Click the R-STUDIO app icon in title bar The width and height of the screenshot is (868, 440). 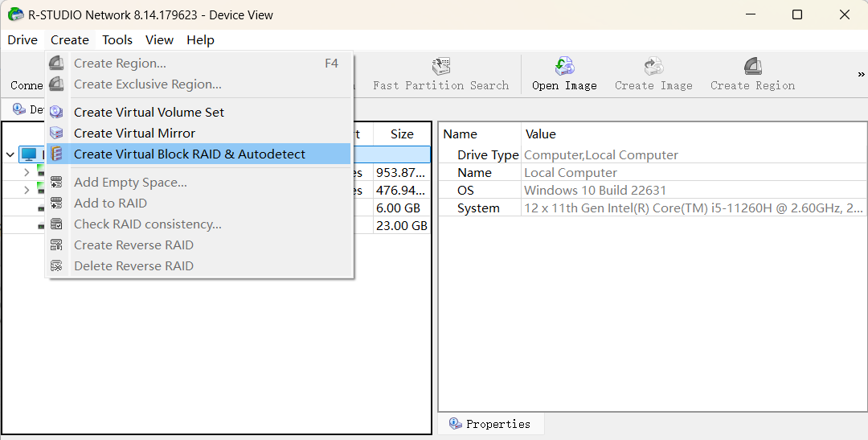click(15, 14)
